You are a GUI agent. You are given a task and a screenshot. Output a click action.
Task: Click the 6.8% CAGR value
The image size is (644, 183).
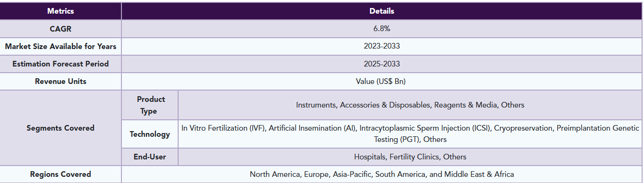(x=382, y=29)
